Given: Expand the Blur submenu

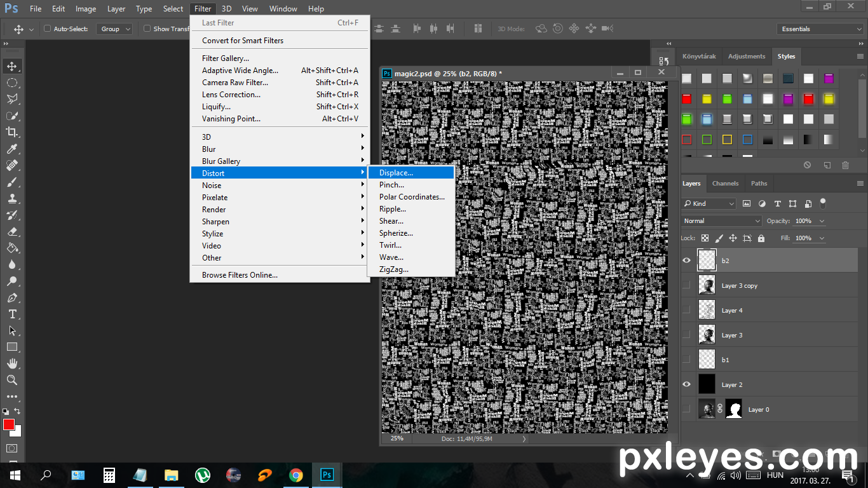Looking at the screenshot, I should [280, 149].
